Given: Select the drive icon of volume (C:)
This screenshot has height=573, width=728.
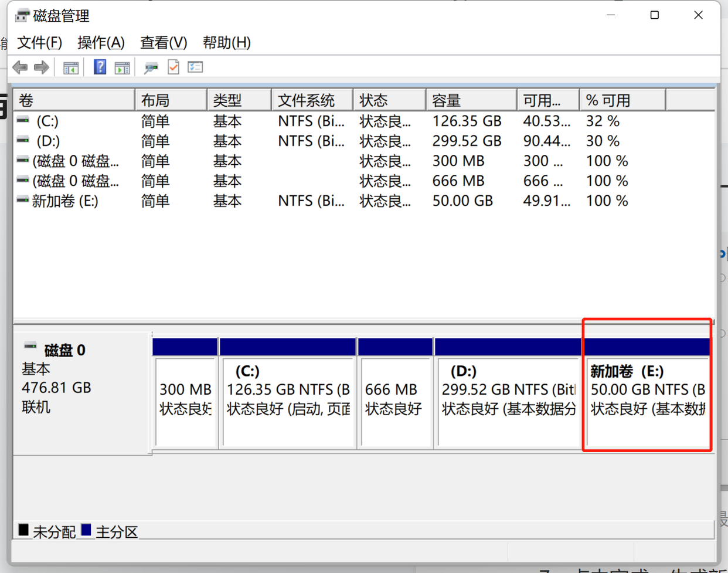Looking at the screenshot, I should click(x=23, y=120).
